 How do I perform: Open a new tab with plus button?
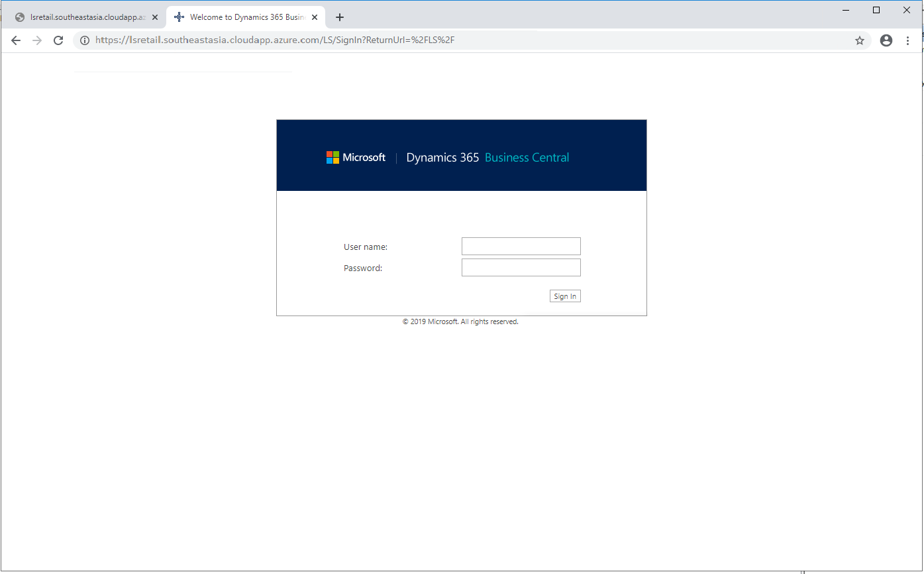pos(340,17)
